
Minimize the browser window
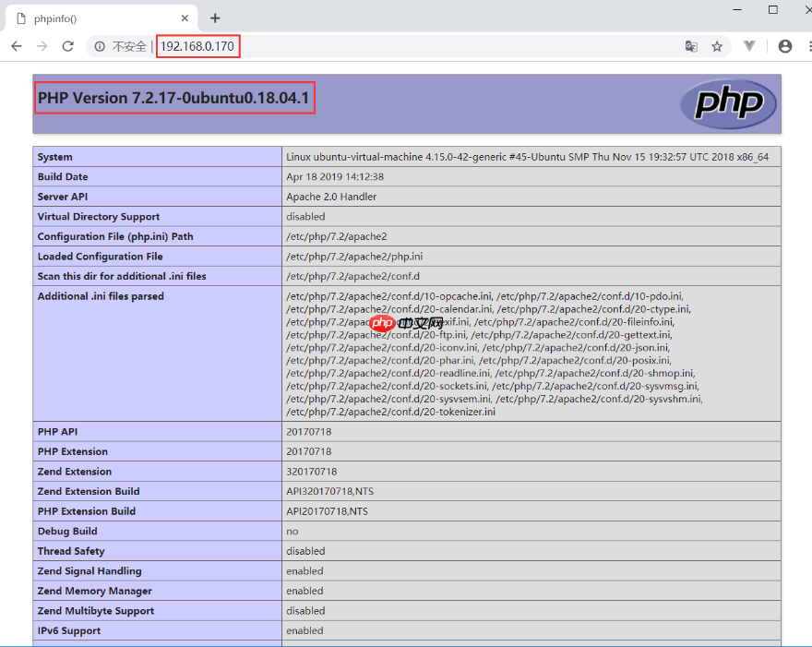737,10
